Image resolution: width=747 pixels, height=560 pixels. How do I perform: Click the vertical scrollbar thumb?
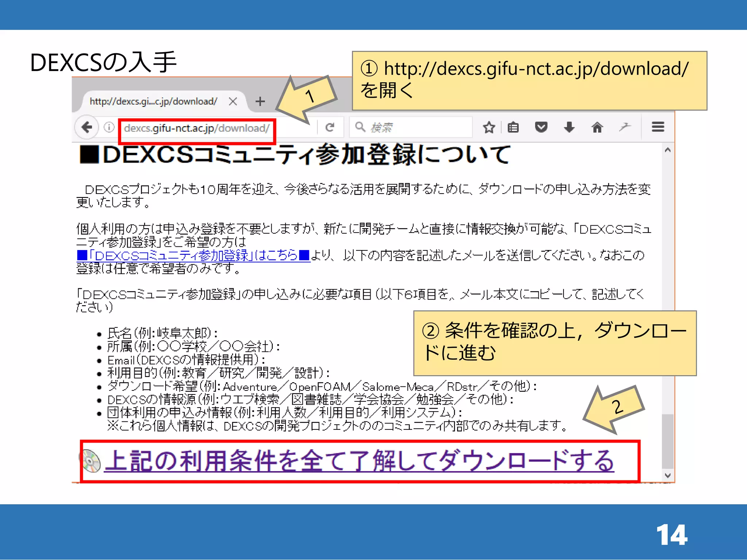(668, 441)
